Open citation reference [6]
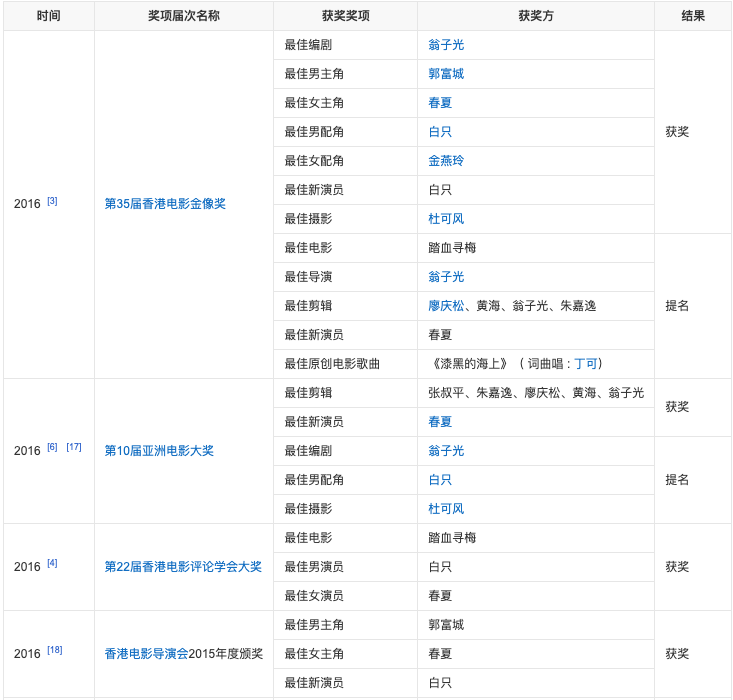 coord(52,447)
